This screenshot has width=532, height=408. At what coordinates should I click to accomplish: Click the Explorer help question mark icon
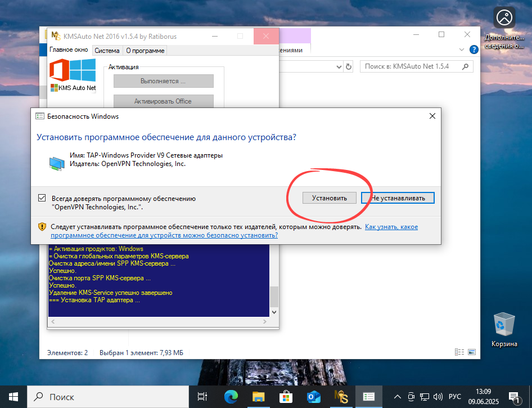coord(473,49)
